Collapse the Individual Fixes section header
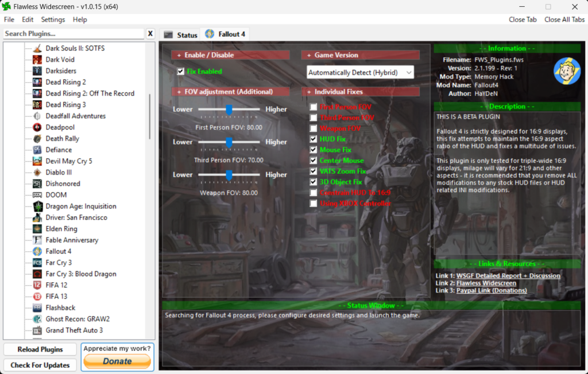Image resolution: width=588 pixels, height=374 pixels. pos(360,92)
